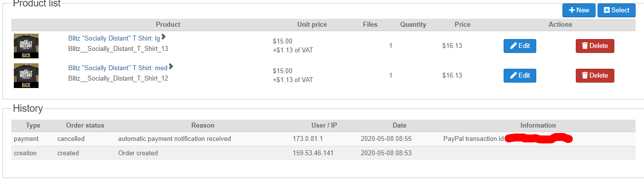Click the Select product button
Screen dimensions: 644x179
click(616, 10)
